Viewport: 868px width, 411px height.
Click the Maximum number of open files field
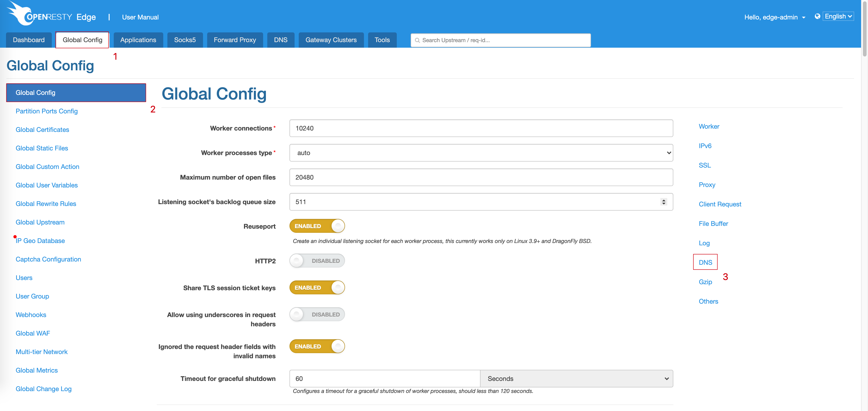coord(481,177)
